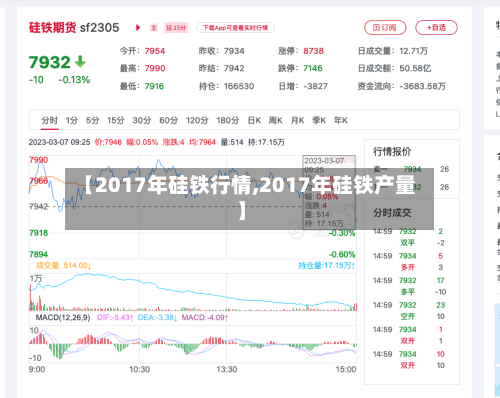Click the 15:00 time axis marker
The width and height of the screenshot is (500, 398).
346,369
